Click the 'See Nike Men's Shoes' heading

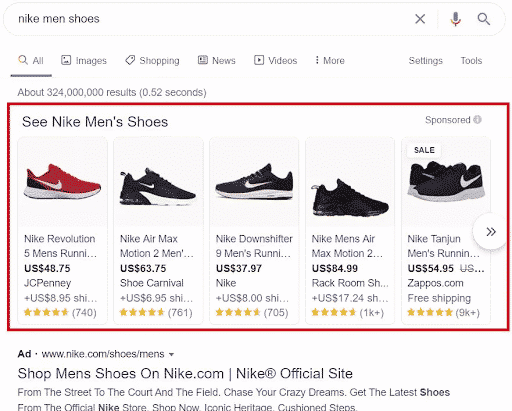[x=95, y=122]
